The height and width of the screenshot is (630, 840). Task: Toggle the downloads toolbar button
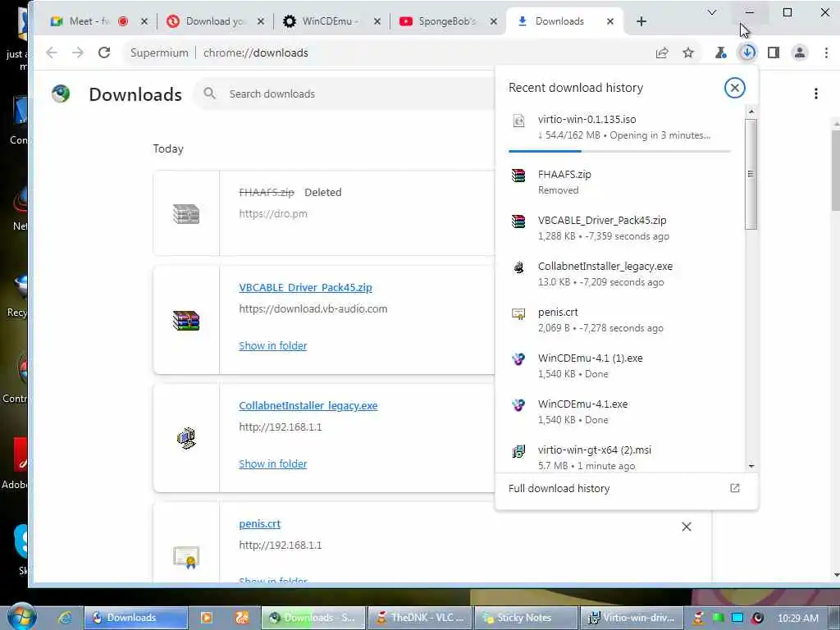click(747, 52)
